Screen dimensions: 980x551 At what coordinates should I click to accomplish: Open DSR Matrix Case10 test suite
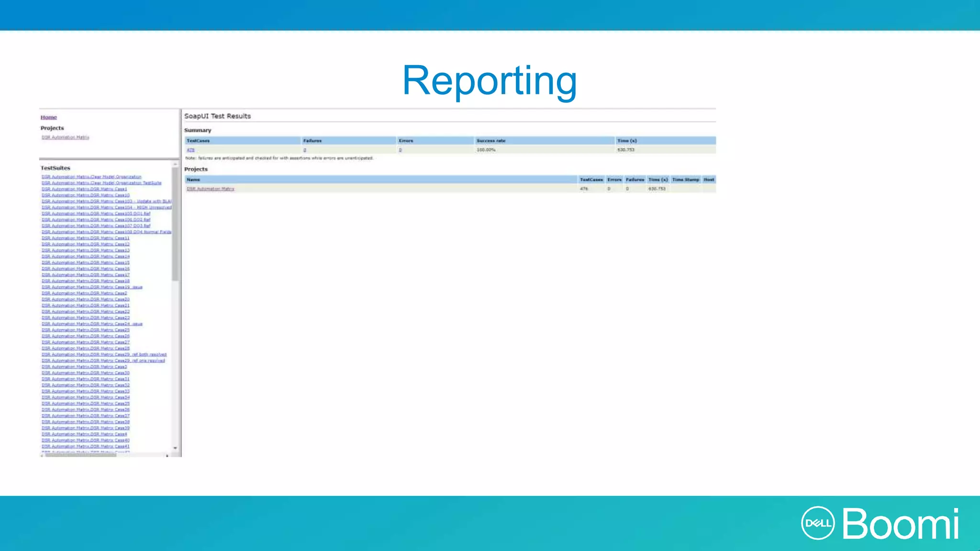click(85, 195)
